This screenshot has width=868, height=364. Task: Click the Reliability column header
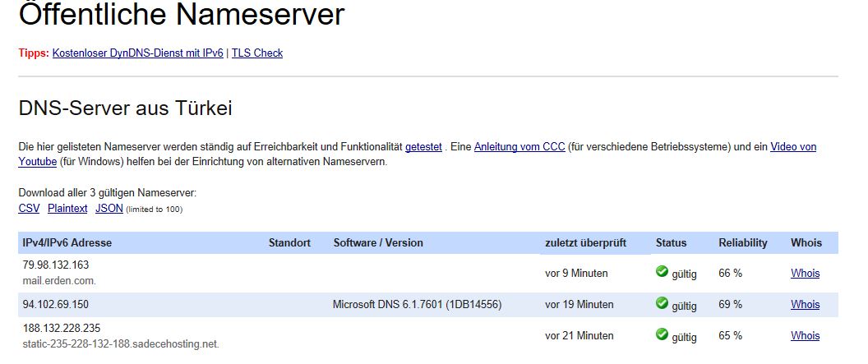743,243
